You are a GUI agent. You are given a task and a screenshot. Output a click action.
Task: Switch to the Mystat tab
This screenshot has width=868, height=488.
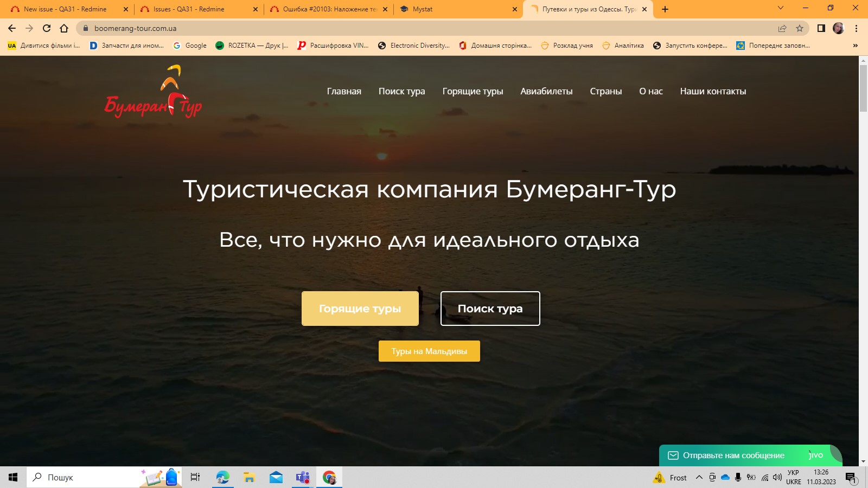(x=456, y=9)
